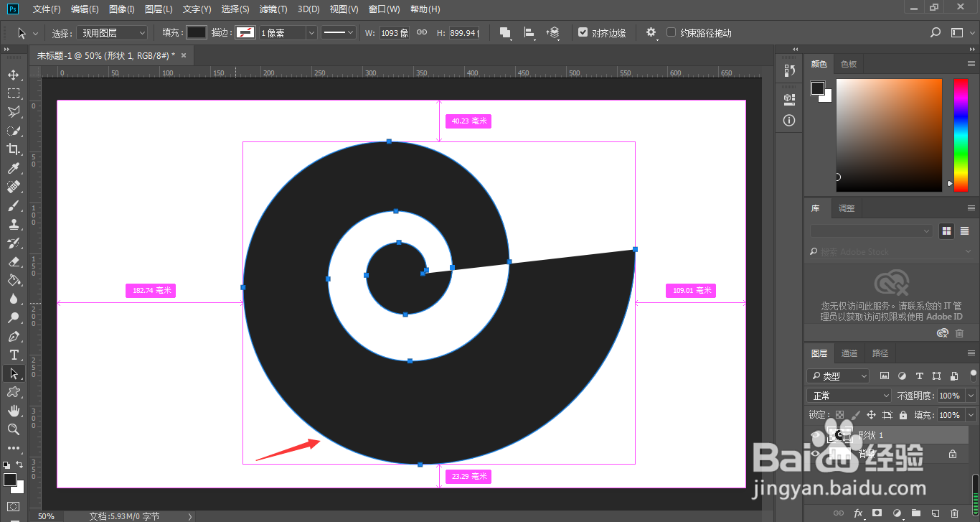The width and height of the screenshot is (980, 522).
Task: Open the stroke line type dropdown
Action: click(x=339, y=33)
